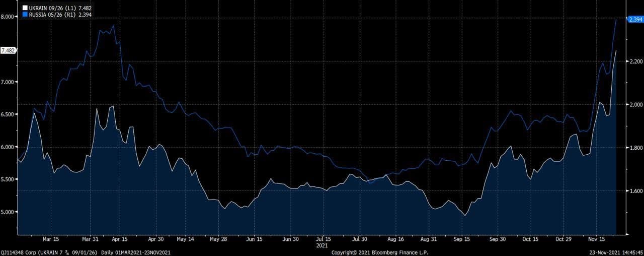Click the 8.000 left axis label
This screenshot has height=256, width=644.
coord(9,17)
